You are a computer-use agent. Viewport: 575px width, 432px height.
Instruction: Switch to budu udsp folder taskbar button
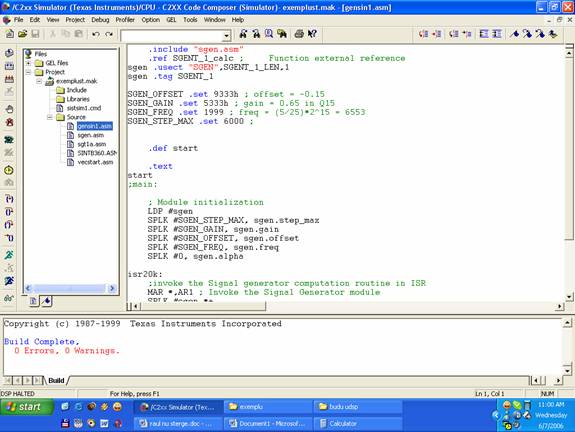[357, 407]
